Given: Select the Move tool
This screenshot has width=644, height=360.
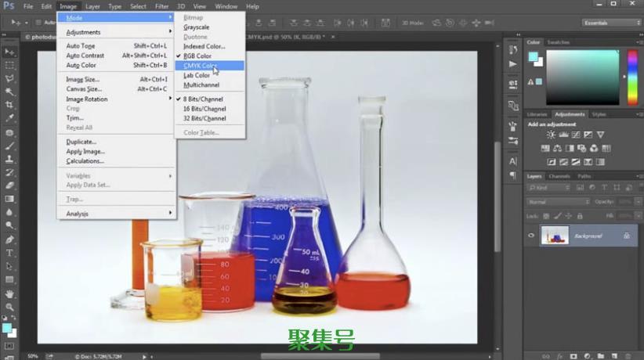Looking at the screenshot, I should pyautogui.click(x=10, y=52).
